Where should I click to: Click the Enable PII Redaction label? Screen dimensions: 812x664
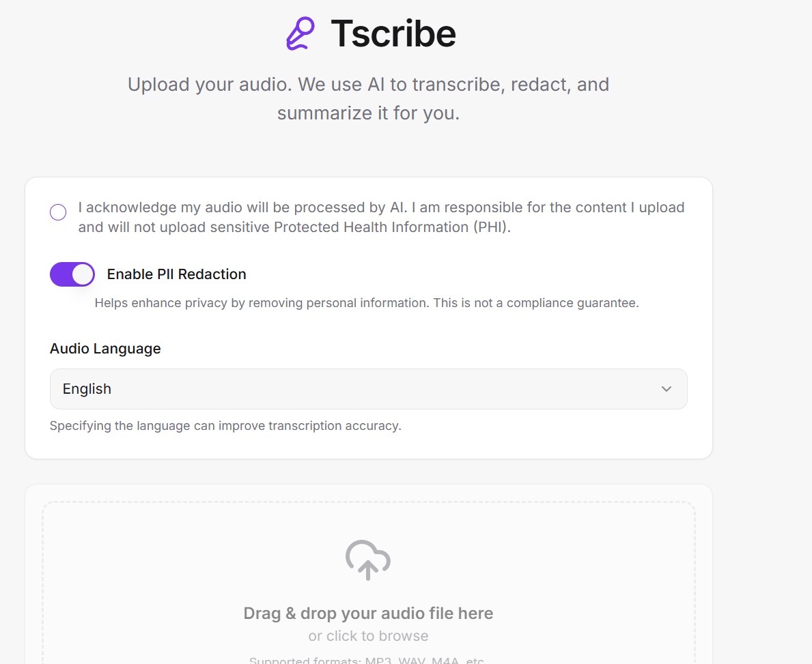(176, 274)
